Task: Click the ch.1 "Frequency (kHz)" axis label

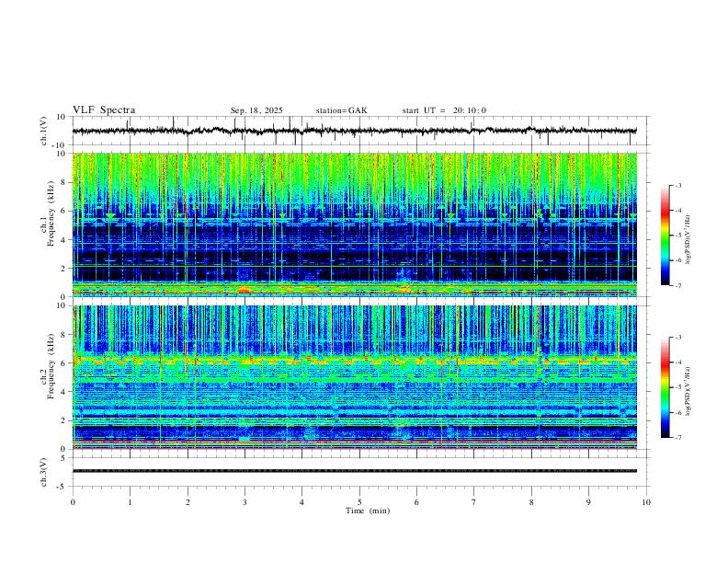Action: [x=50, y=214]
